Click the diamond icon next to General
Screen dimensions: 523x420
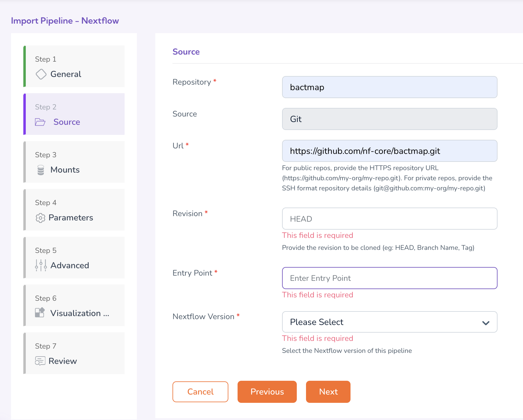(41, 74)
